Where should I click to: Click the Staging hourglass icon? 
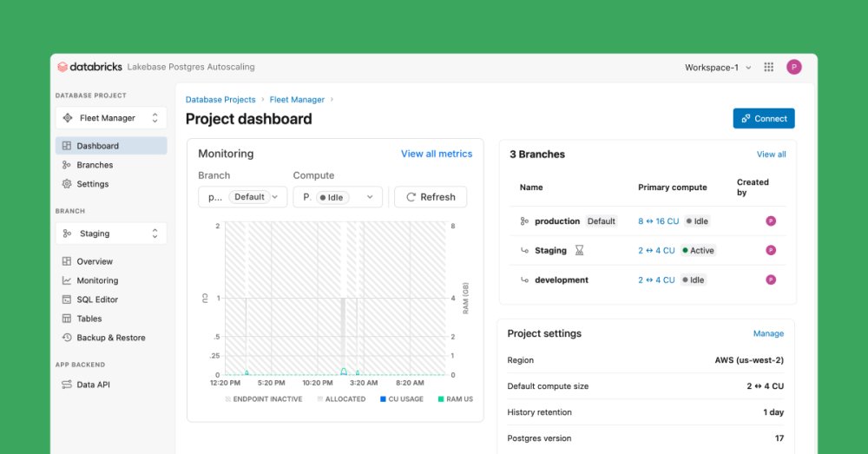click(579, 250)
